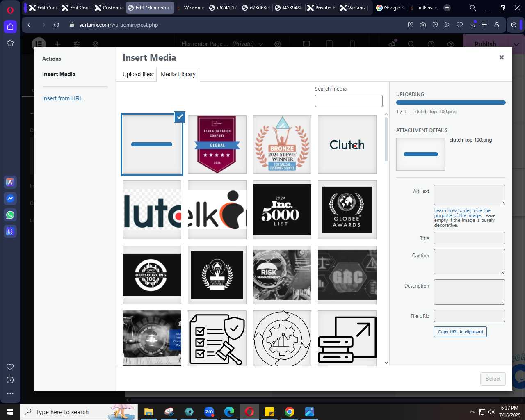The image size is (525, 420).
Task: Open Elementor structure layers icon
Action: click(x=96, y=44)
